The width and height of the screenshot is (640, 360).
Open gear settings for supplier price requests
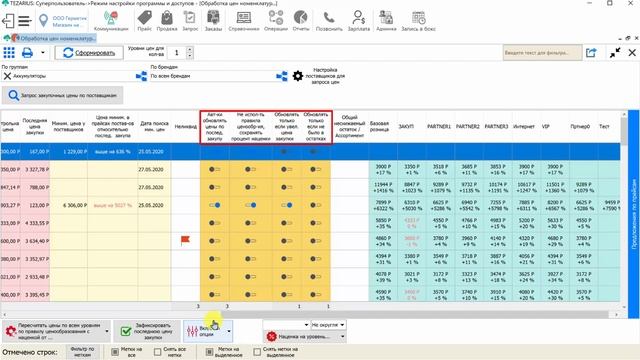coord(298,76)
